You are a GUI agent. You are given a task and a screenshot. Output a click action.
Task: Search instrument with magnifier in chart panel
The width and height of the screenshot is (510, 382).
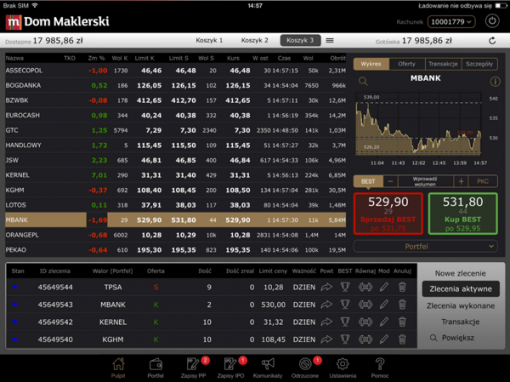pyautogui.click(x=363, y=81)
